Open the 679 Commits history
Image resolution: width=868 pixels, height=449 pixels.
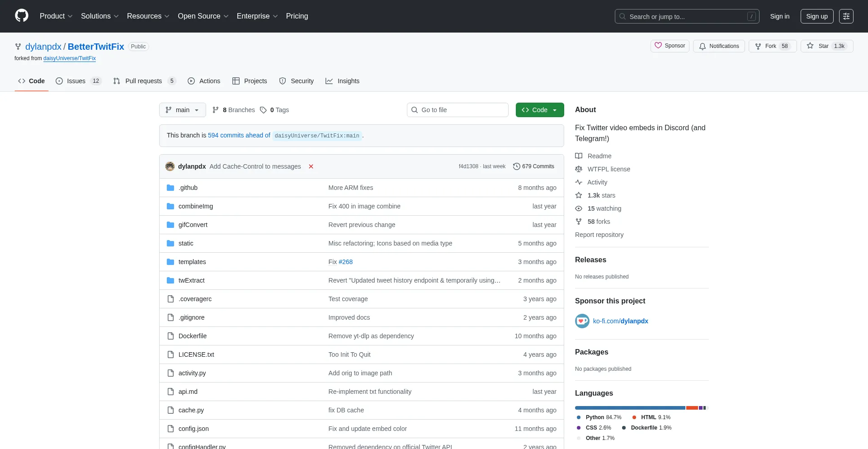point(533,166)
